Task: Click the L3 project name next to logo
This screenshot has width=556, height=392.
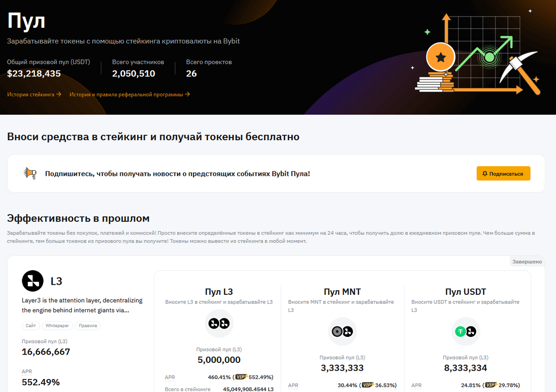Action: coord(56,281)
